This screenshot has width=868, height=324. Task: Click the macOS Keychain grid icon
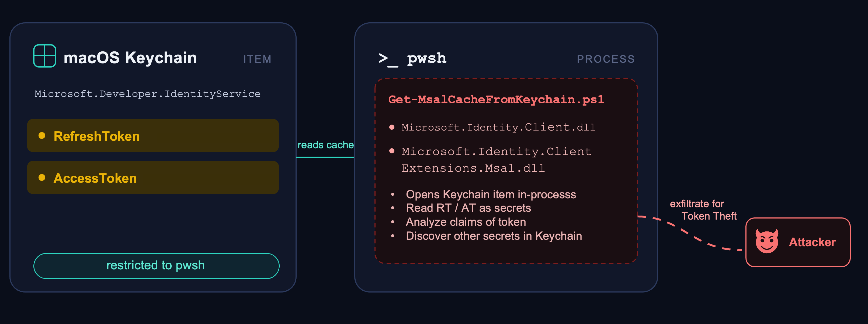[x=44, y=56]
